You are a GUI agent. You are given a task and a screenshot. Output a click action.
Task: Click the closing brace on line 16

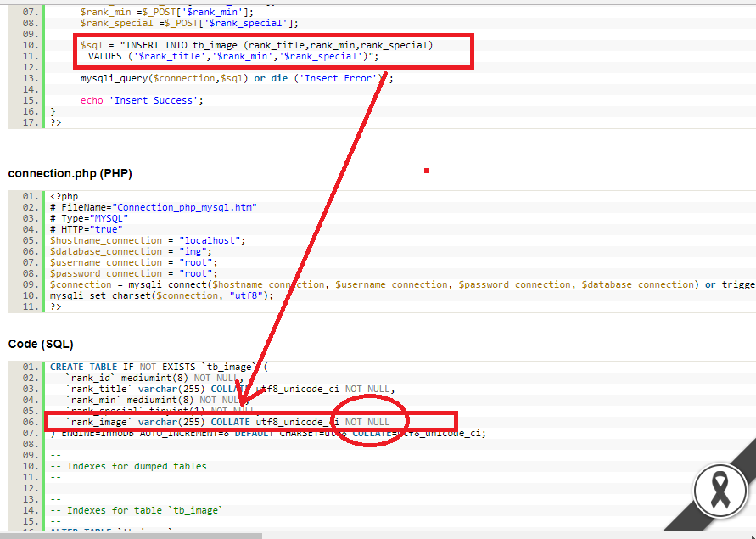click(53, 111)
